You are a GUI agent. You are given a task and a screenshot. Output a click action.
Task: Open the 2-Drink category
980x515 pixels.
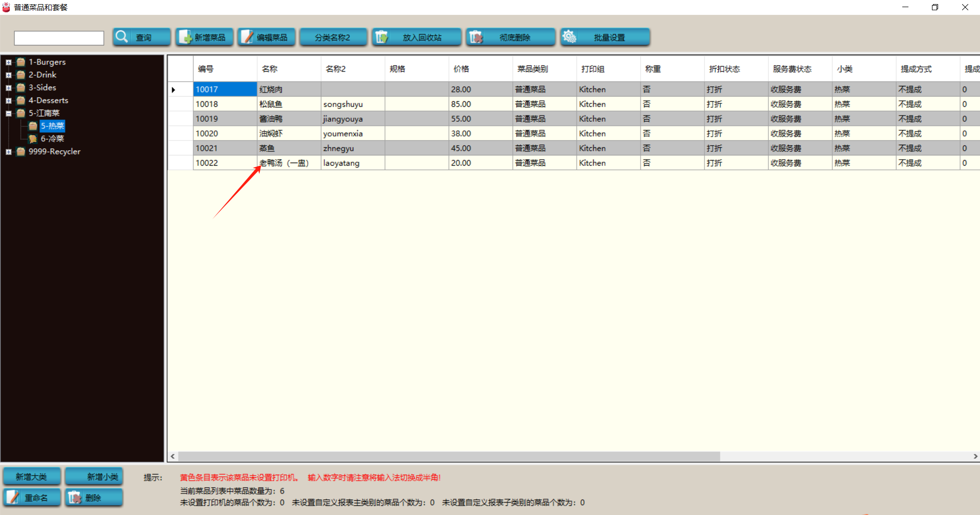pos(42,75)
